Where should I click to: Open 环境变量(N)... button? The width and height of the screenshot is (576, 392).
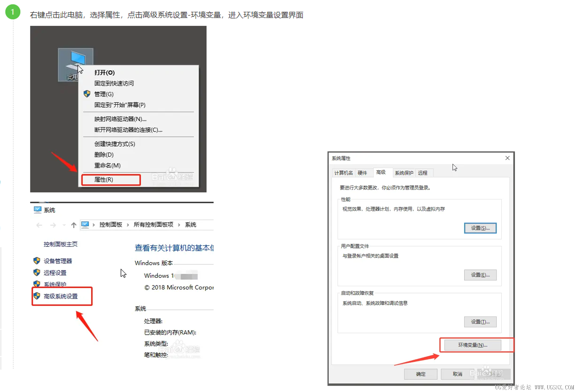click(473, 345)
